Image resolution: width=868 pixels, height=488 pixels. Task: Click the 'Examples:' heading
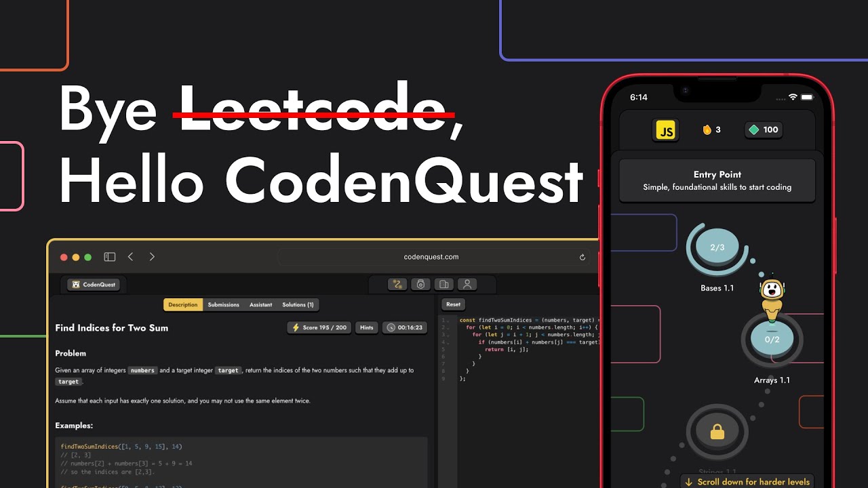click(x=74, y=426)
